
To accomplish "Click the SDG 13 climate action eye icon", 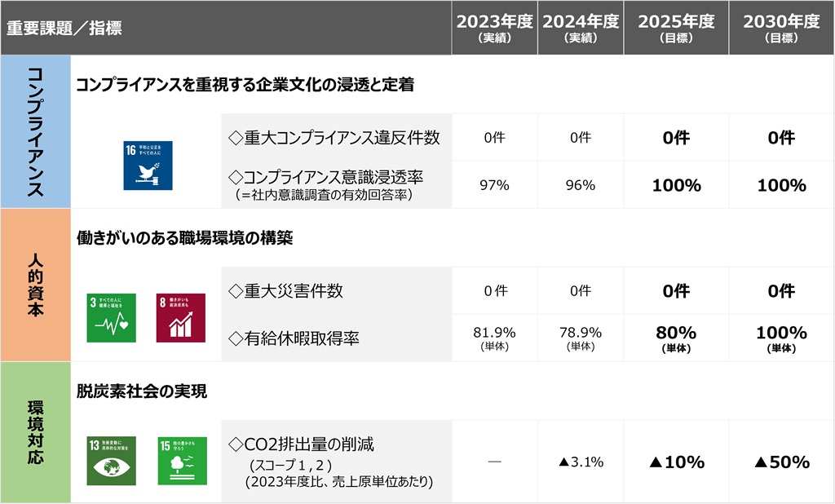I will pyautogui.click(x=112, y=461).
